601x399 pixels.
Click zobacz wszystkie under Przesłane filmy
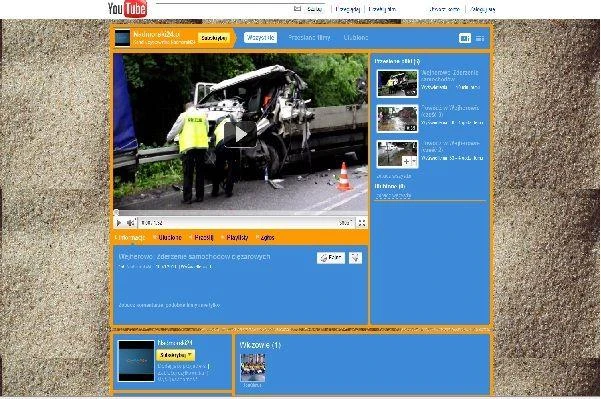[394, 176]
